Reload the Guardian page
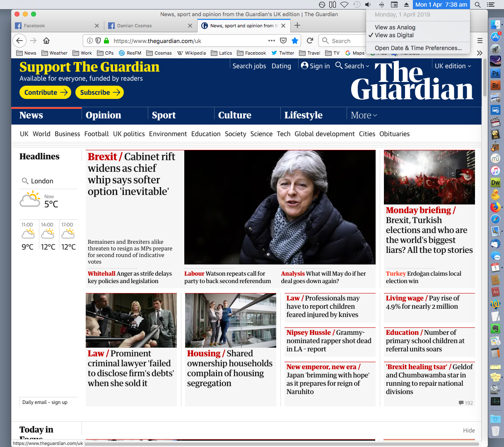 point(310,41)
